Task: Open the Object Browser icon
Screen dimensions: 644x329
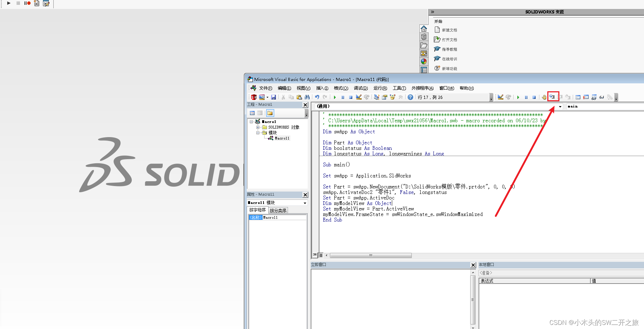Action: [x=393, y=97]
